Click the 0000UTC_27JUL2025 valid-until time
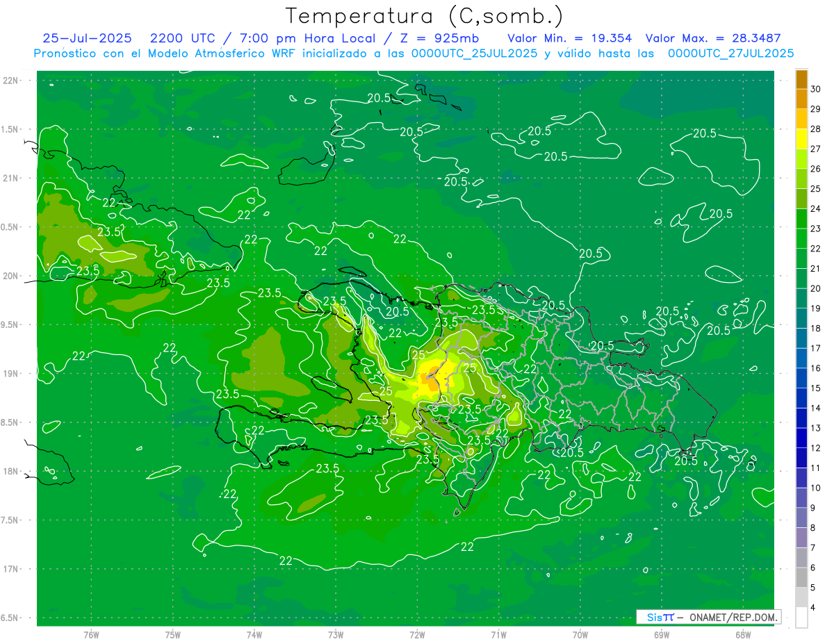Viewport: 834px width, 644px height. pos(731,53)
